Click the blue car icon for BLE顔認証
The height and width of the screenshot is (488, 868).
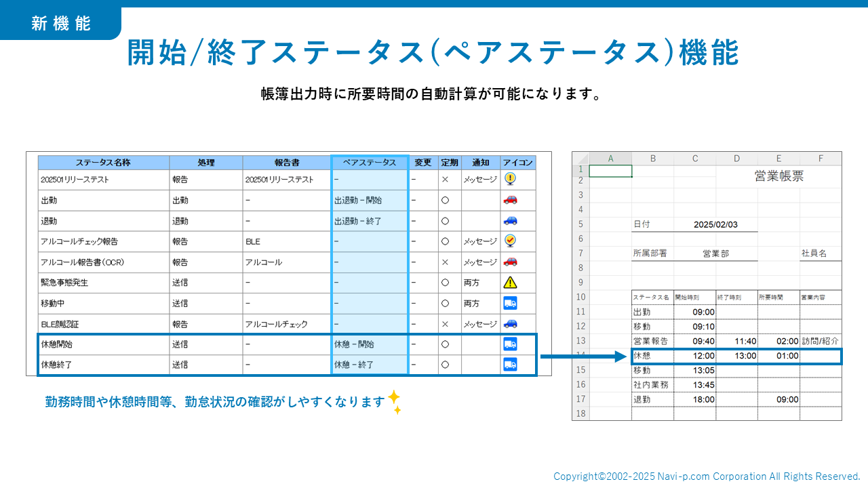click(x=511, y=323)
